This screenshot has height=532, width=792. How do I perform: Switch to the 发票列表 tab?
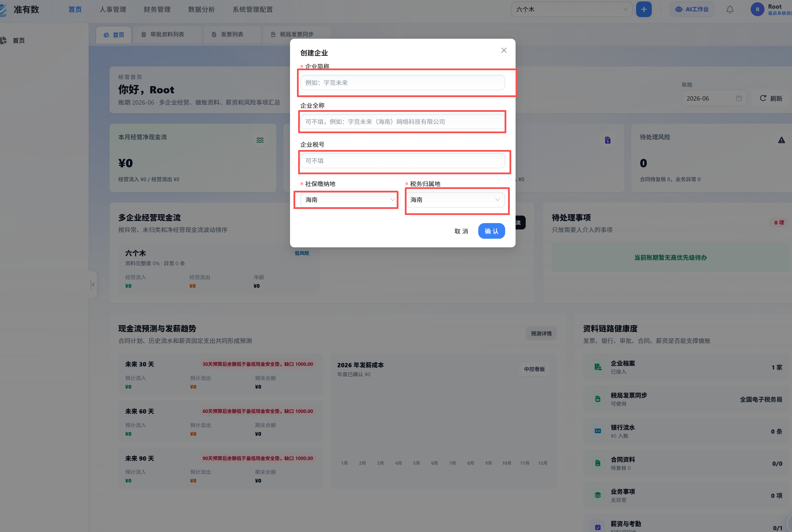(232, 35)
